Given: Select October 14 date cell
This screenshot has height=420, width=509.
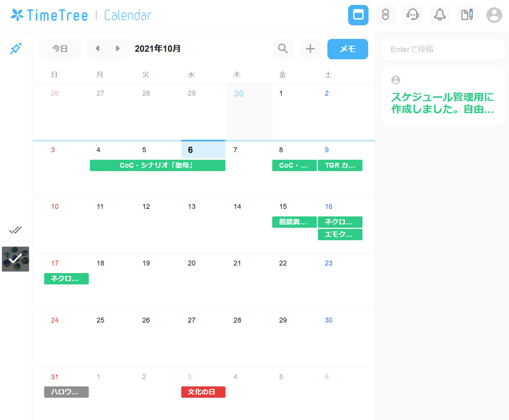Looking at the screenshot, I should click(249, 225).
